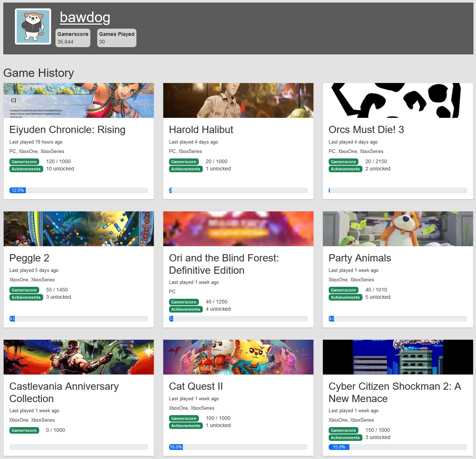Image resolution: width=476 pixels, height=459 pixels.
Task: Select the "Last played 19 hours ago" text
Action: coord(36,142)
